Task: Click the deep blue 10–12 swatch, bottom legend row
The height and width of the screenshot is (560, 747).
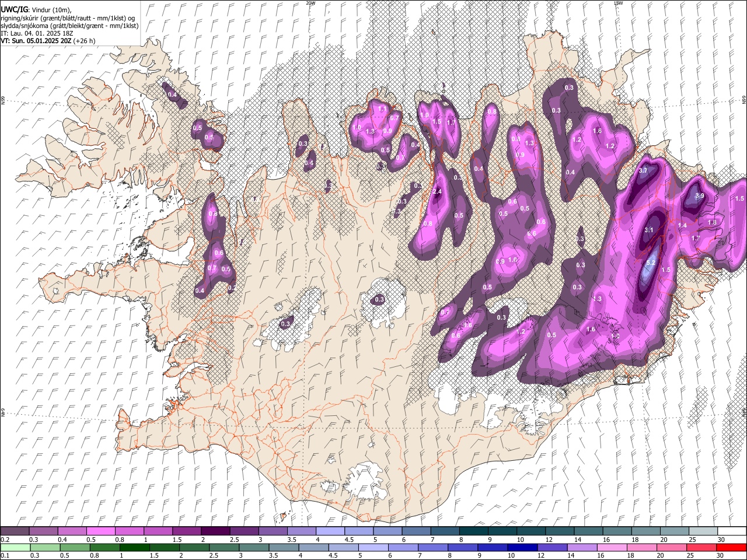Action: pyautogui.click(x=522, y=548)
